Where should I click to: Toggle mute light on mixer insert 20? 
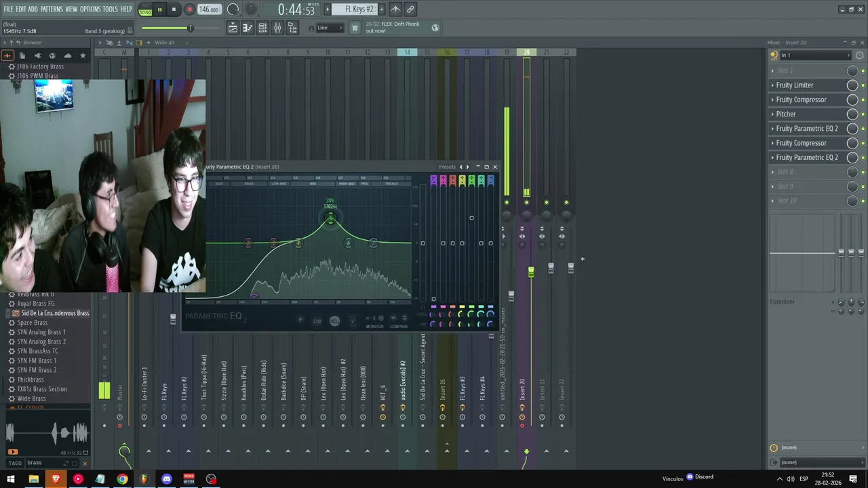(x=526, y=202)
